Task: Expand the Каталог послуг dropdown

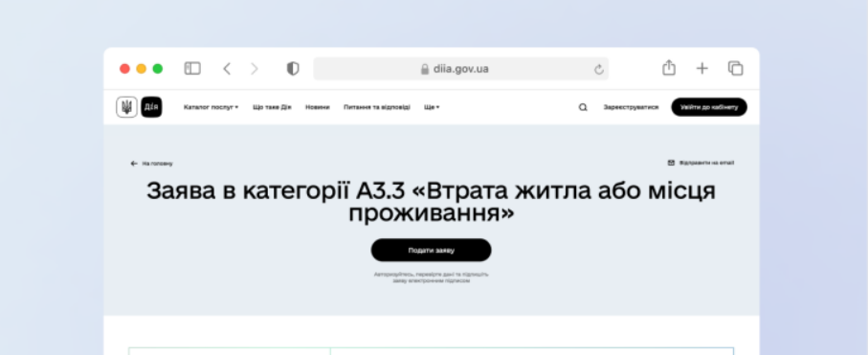Action: tap(211, 107)
